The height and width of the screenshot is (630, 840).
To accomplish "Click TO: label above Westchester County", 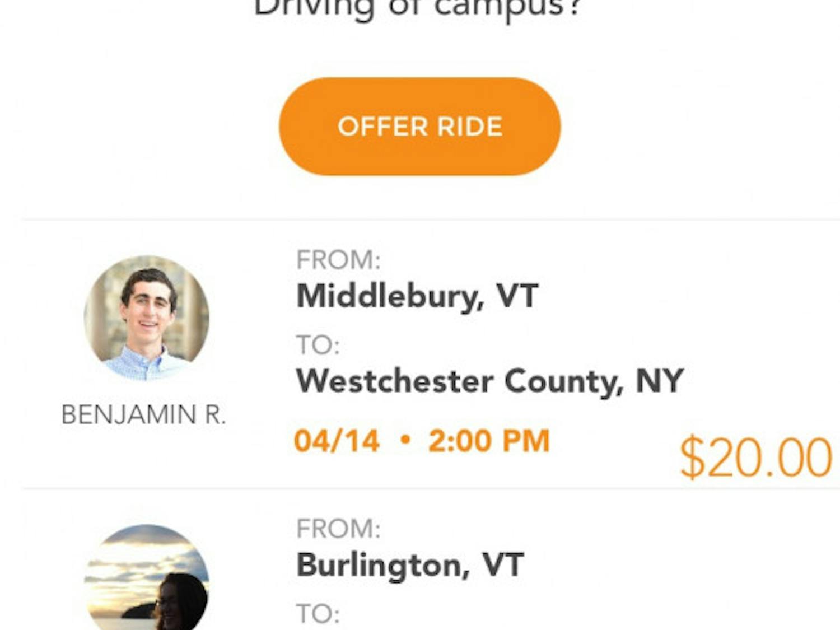I will [318, 345].
